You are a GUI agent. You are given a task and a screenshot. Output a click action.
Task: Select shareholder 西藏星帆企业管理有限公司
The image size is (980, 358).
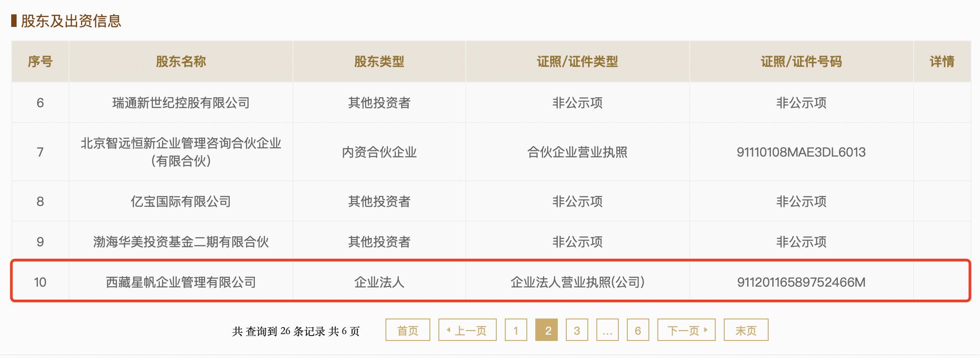(x=181, y=282)
